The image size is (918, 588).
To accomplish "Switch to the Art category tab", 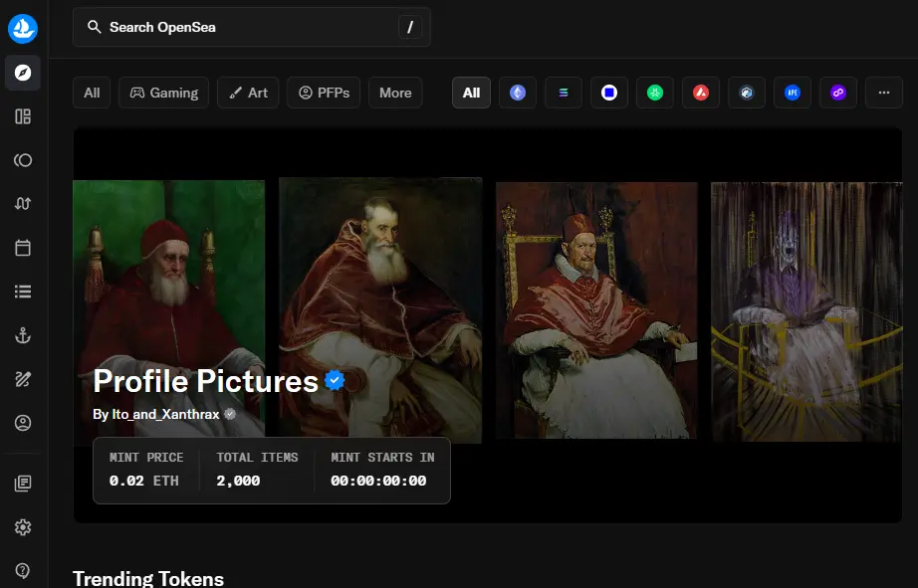I will click(x=249, y=93).
